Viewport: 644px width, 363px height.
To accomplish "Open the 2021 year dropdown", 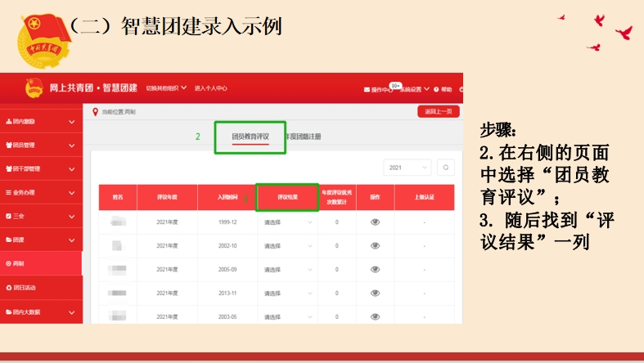I will click(x=407, y=167).
